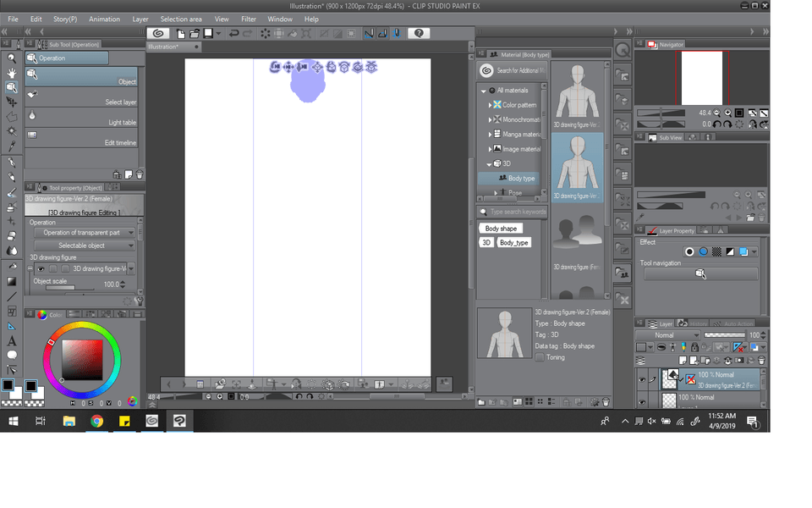
Task: Toggle Snap to Special Ruler in command bar
Action: click(x=382, y=34)
